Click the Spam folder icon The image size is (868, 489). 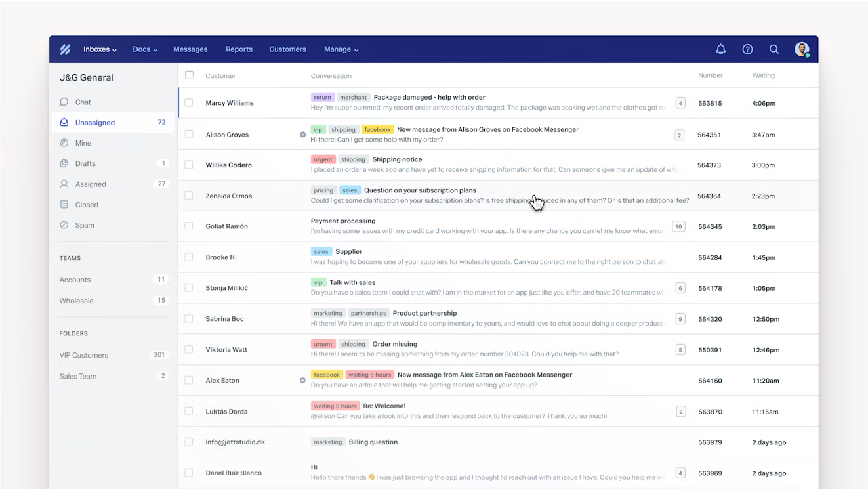pyautogui.click(x=63, y=225)
